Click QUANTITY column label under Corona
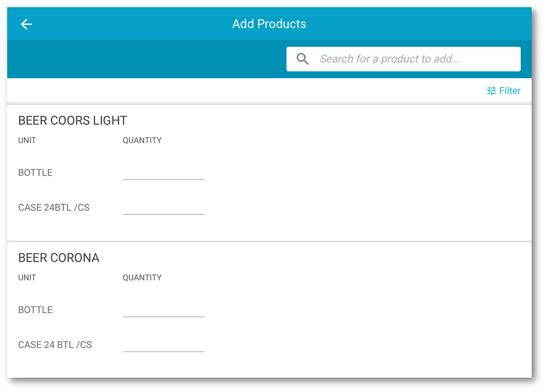The height and width of the screenshot is (392, 546). click(142, 278)
